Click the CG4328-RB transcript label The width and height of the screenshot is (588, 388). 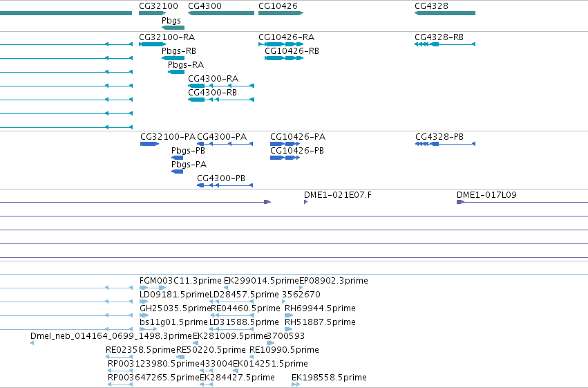click(x=439, y=37)
